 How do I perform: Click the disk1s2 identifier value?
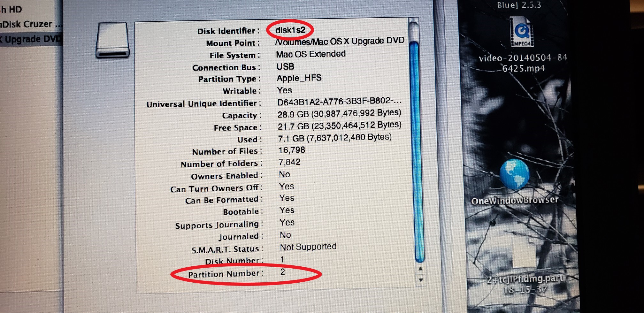pyautogui.click(x=290, y=30)
